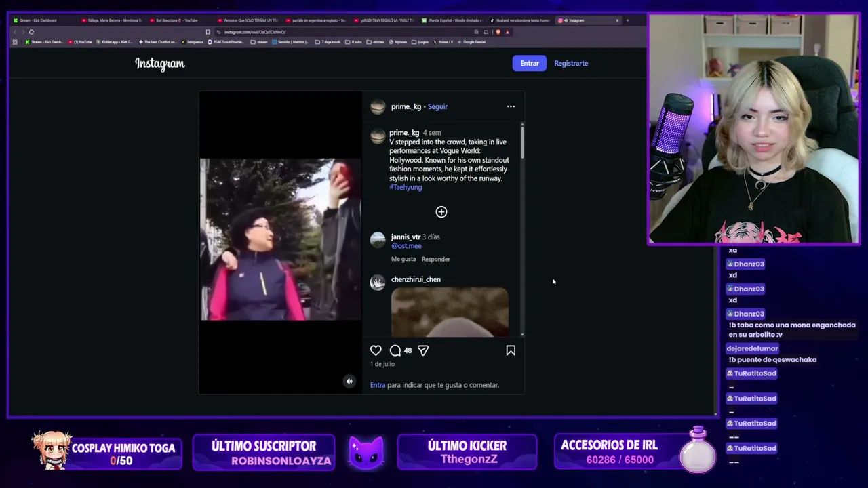Go back in the browser
Viewport: 868px width, 488px height.
point(15,32)
